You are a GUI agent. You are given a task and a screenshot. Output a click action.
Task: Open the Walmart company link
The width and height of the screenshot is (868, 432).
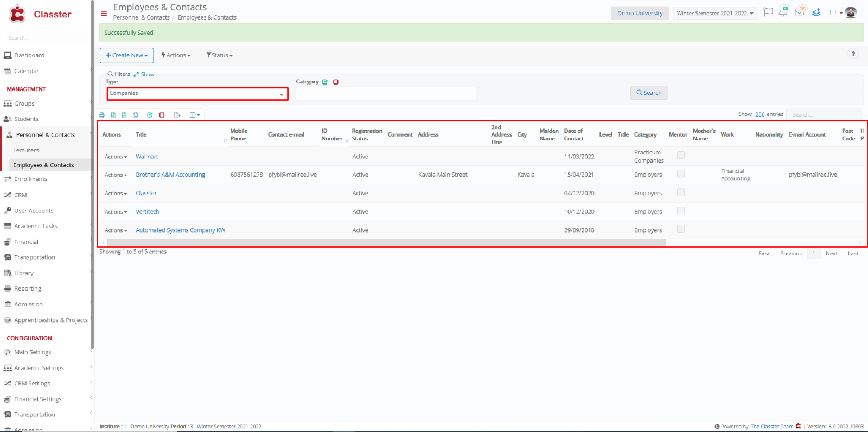tap(146, 157)
